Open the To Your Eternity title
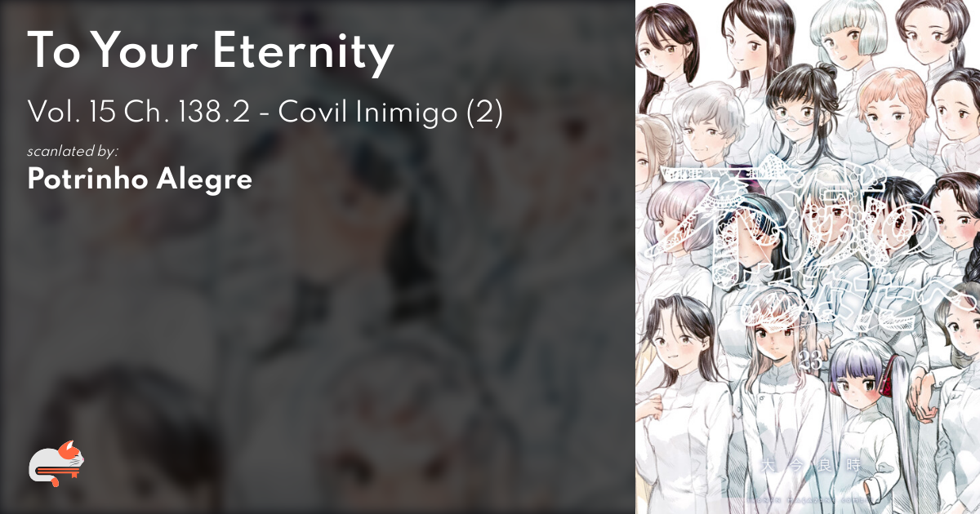This screenshot has height=514, width=980. [x=211, y=51]
